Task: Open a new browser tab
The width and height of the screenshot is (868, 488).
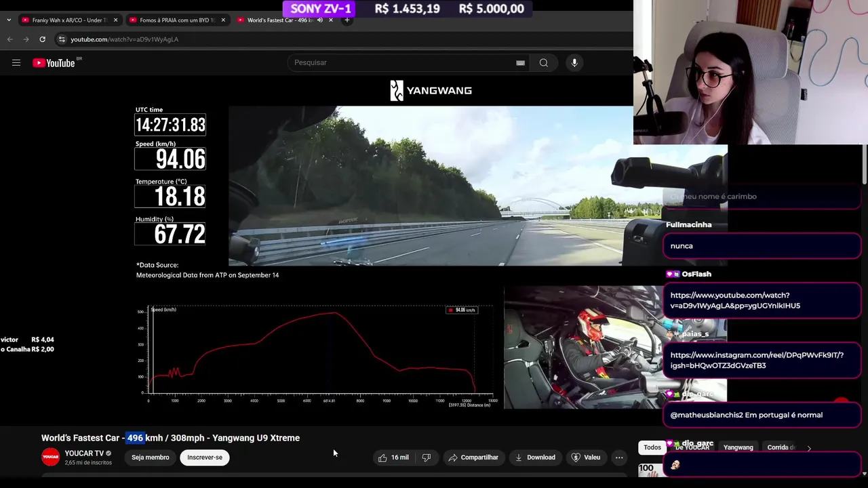Action: click(x=347, y=20)
